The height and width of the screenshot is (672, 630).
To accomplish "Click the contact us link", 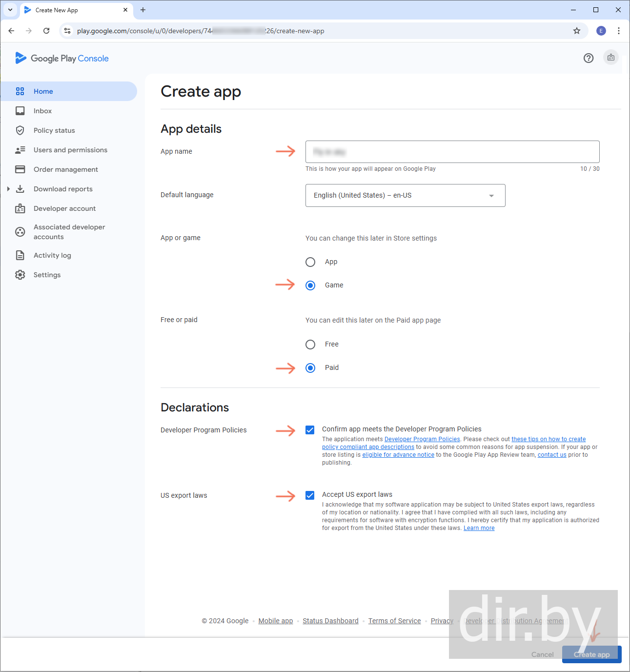I will 552,455.
